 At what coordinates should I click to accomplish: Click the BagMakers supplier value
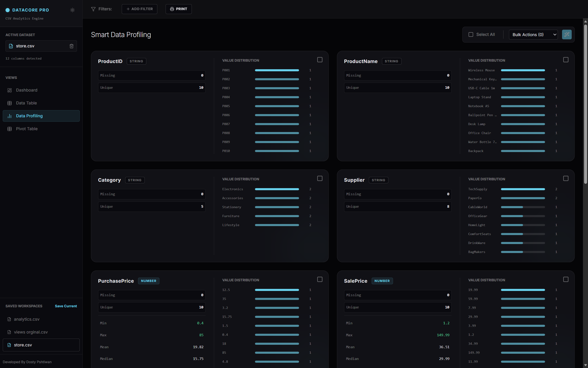pyautogui.click(x=476, y=252)
